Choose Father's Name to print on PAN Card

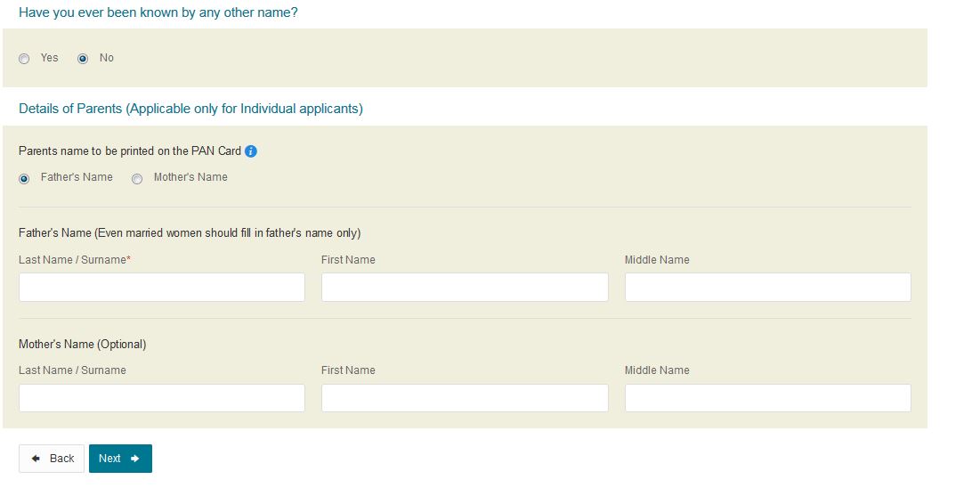[25, 178]
